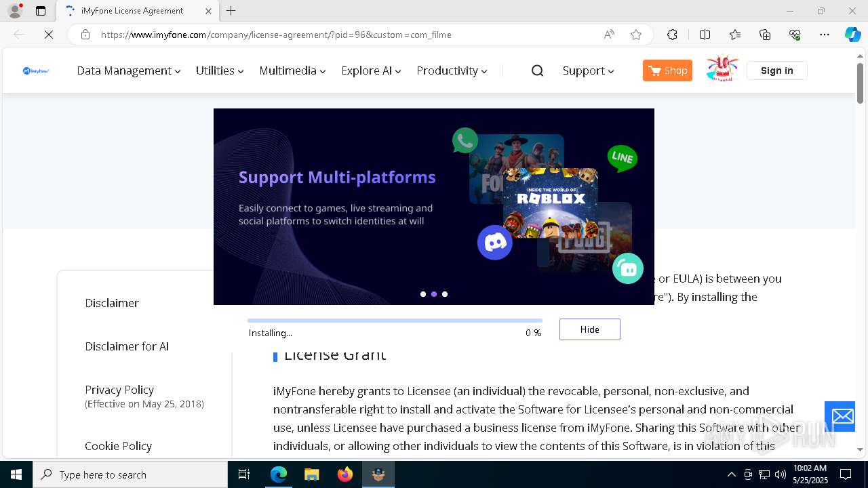Add this page to favorites
This screenshot has width=868, height=488.
coord(636,35)
